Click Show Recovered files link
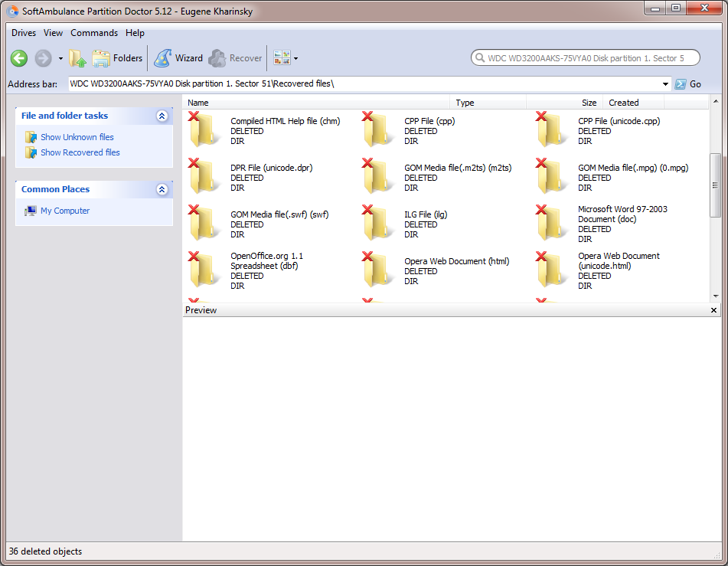 [x=80, y=152]
